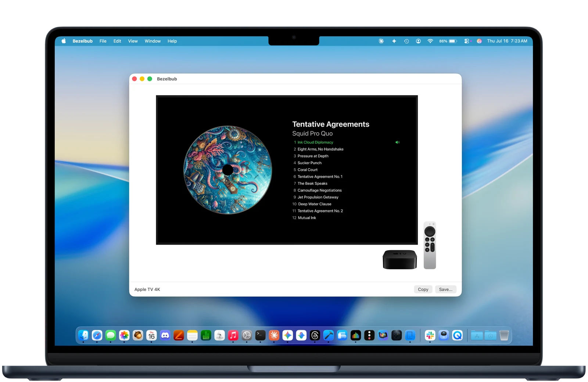Open the Pages app in the Dock
The image size is (588, 382).
click(x=179, y=335)
